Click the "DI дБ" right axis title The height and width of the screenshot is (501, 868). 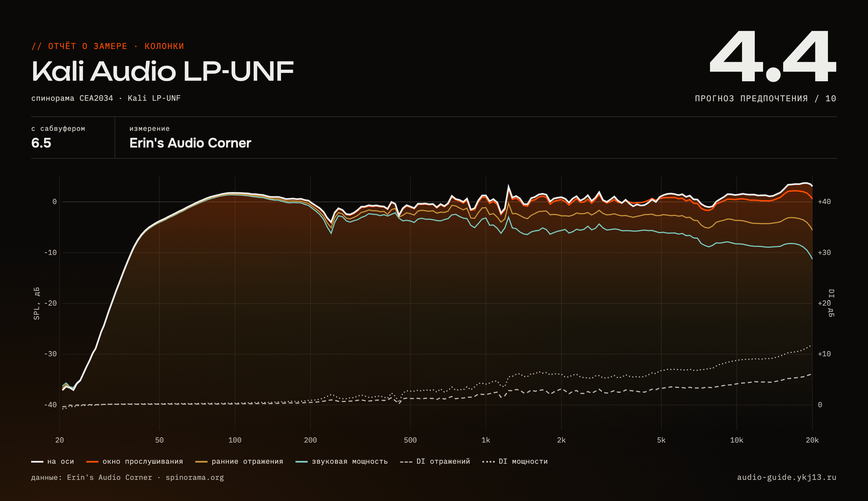(x=831, y=303)
